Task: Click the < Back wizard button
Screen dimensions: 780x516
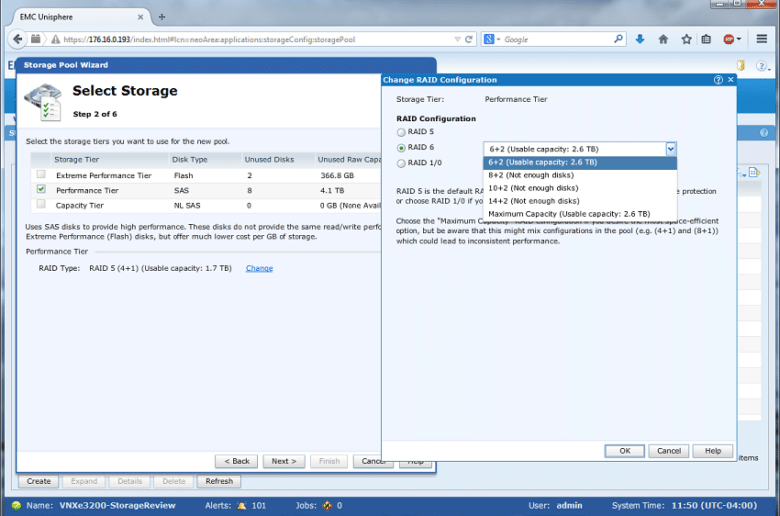Action: (x=236, y=461)
